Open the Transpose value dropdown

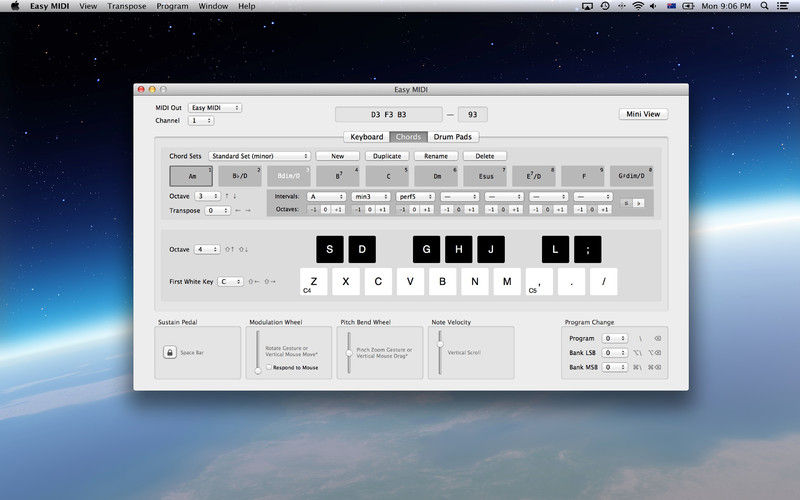[x=217, y=210]
